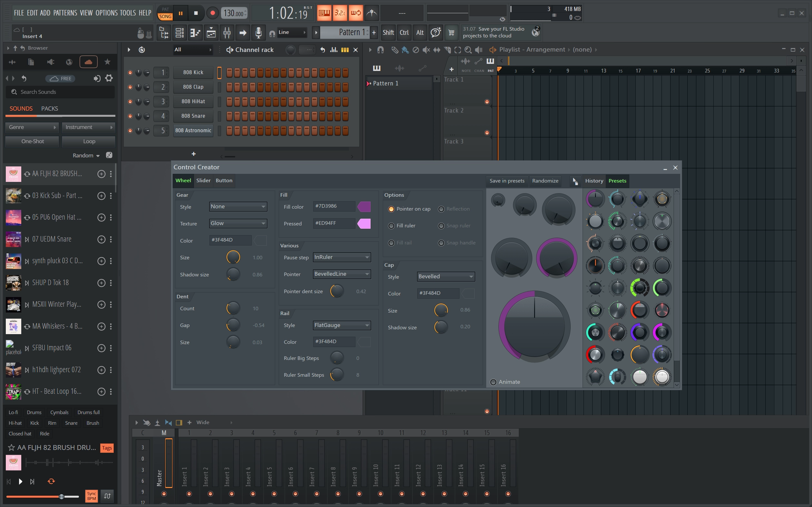
Task: Expand the Genre filter dropdown
Action: pos(32,127)
